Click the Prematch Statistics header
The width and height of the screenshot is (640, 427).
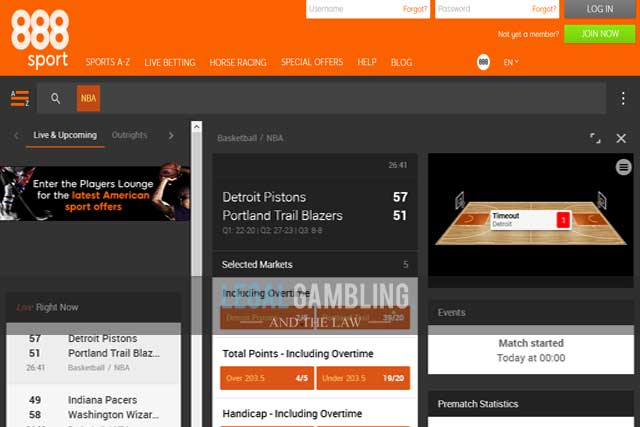point(531,404)
